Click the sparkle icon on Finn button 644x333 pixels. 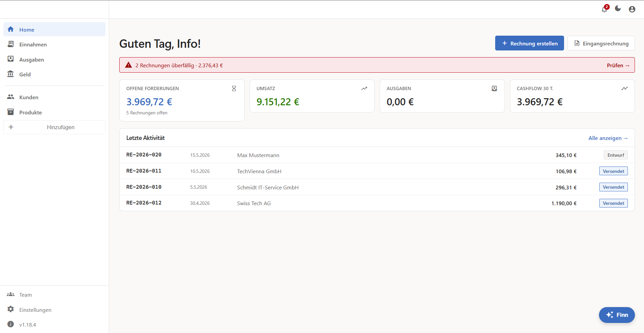(x=610, y=315)
